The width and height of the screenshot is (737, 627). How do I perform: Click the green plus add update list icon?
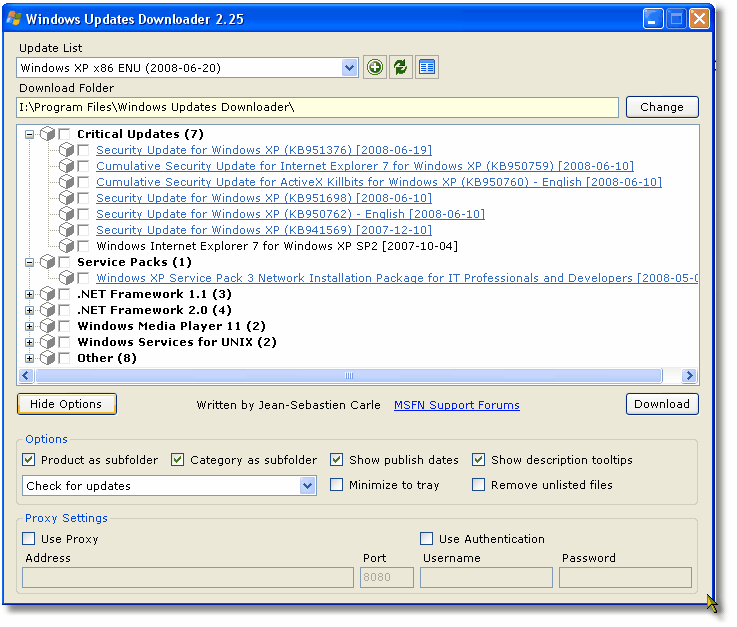[374, 68]
